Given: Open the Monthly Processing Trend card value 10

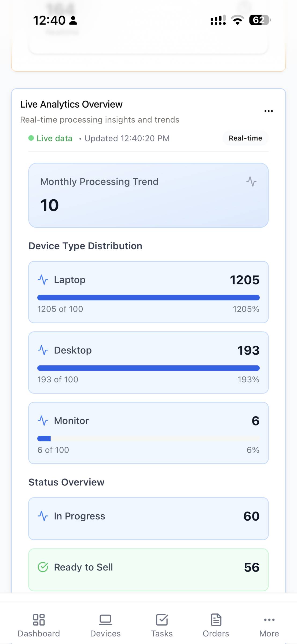Looking at the screenshot, I should 49,205.
